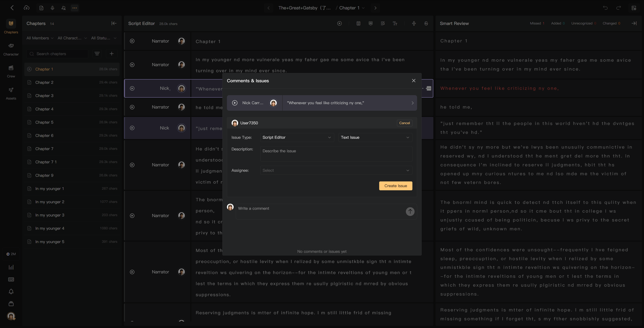Click the microphone icon in top toolbar
This screenshot has height=328, width=644.
52,8
